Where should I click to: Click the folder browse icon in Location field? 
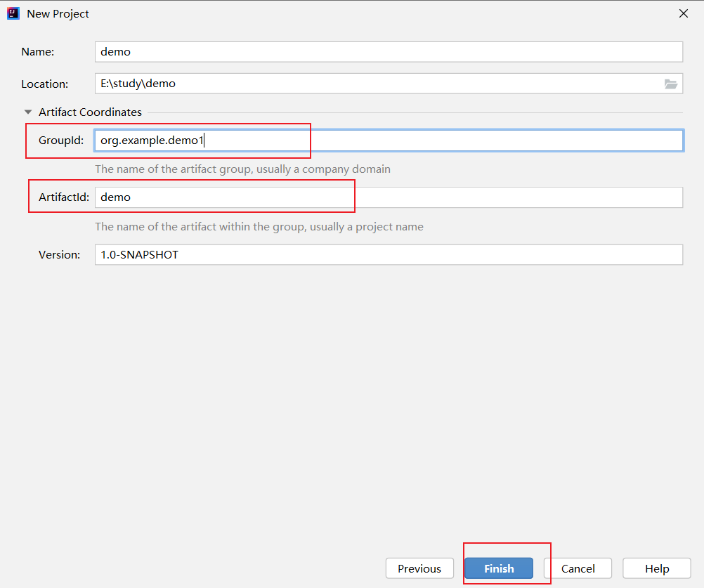coord(670,84)
